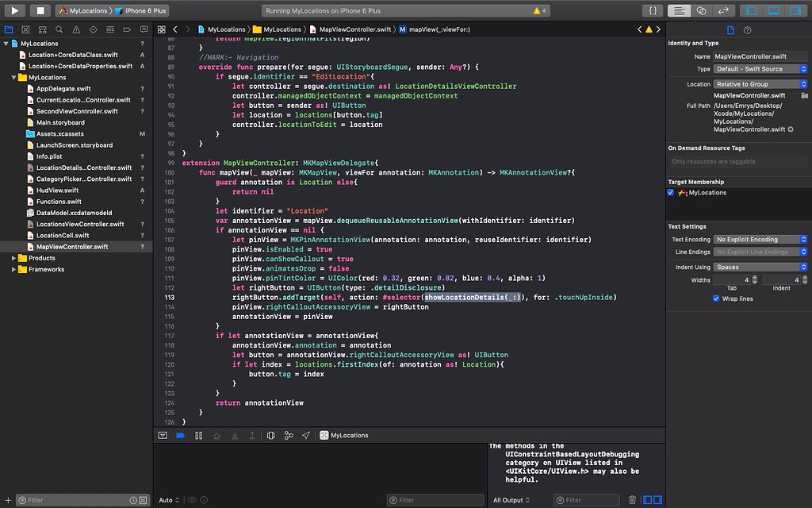Choose file location with folder icon
This screenshot has height=508, width=812.
point(804,95)
